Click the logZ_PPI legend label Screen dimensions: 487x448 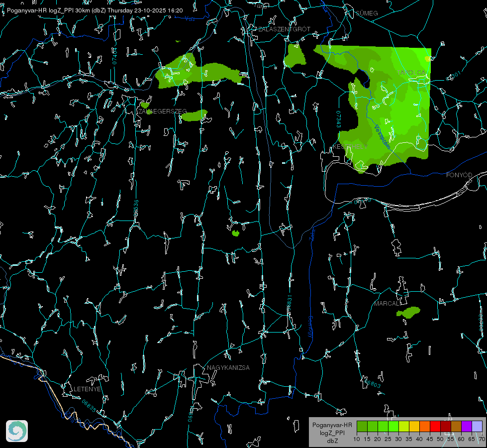point(332,433)
